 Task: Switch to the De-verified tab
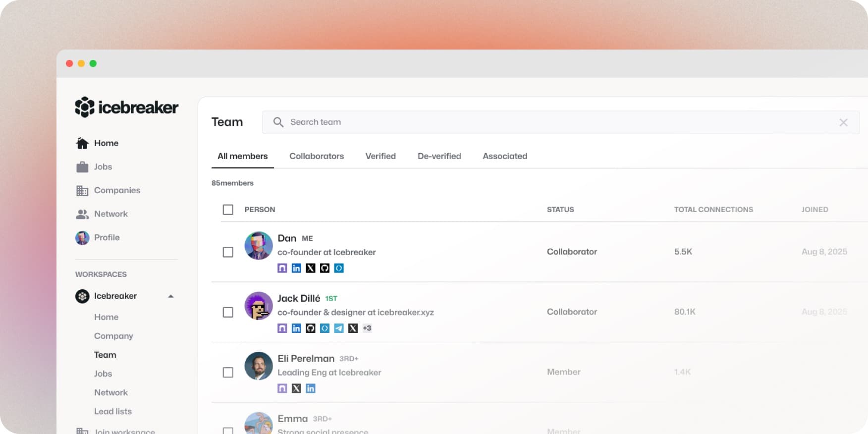(439, 156)
